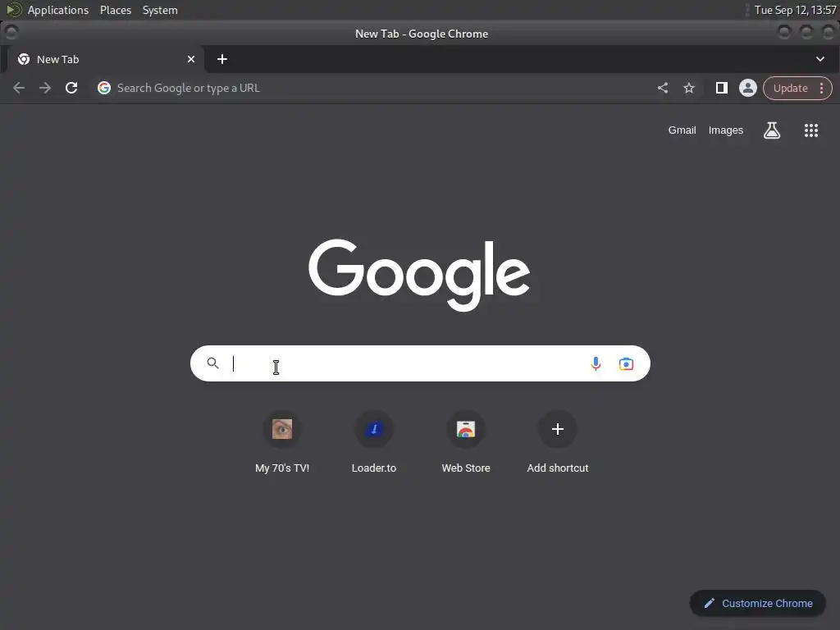Open a new tab with the plus button
Image resolution: width=840 pixels, height=630 pixels.
(x=222, y=59)
